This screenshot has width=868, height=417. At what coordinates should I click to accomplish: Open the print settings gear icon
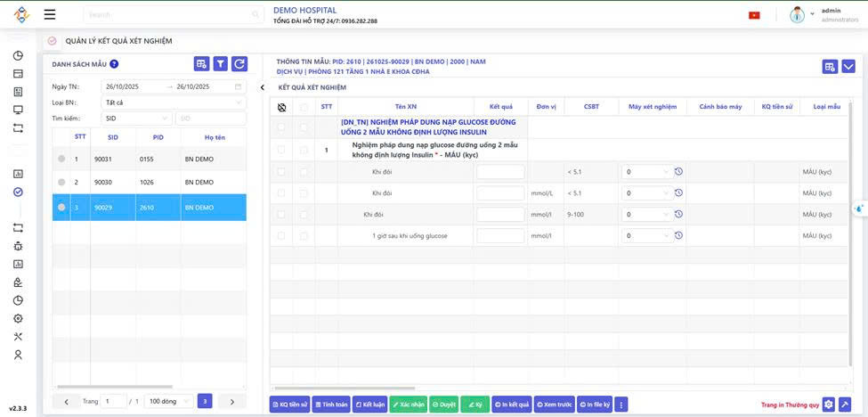click(x=828, y=405)
